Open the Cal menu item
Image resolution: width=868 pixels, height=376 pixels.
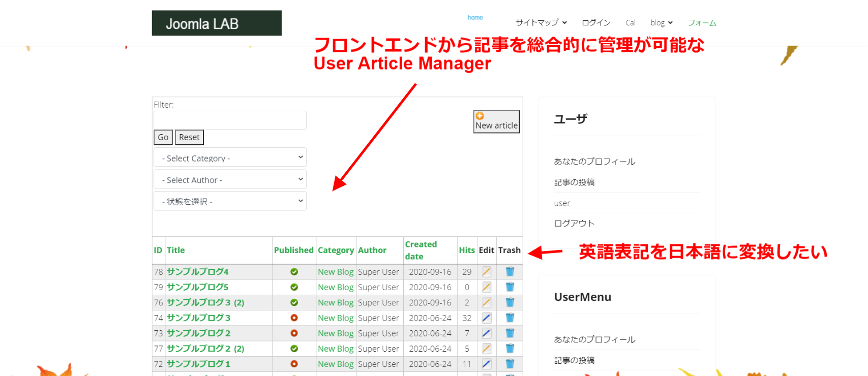click(631, 22)
